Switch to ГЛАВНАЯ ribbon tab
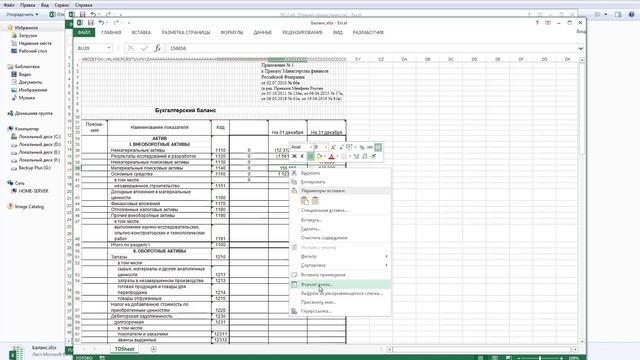This screenshot has width=640, height=360. coord(111,33)
